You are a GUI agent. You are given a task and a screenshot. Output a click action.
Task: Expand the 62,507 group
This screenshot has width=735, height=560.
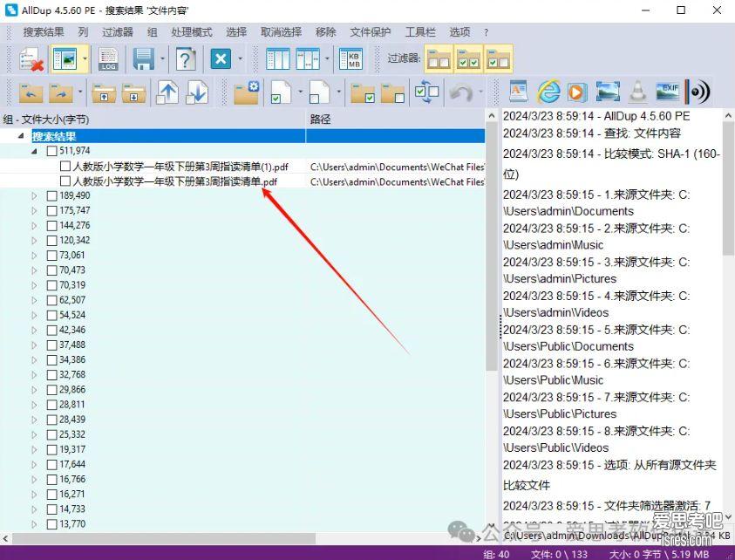coord(34,300)
